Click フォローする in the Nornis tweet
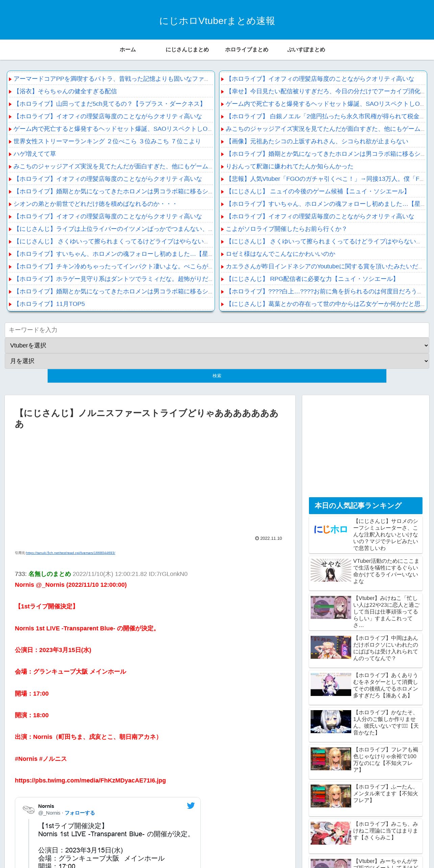Viewport: 434px width, 868px height. coord(80,813)
